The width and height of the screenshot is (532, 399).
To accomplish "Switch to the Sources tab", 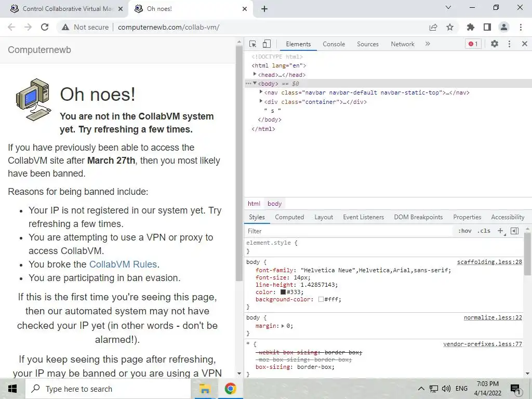I will pyautogui.click(x=367, y=44).
